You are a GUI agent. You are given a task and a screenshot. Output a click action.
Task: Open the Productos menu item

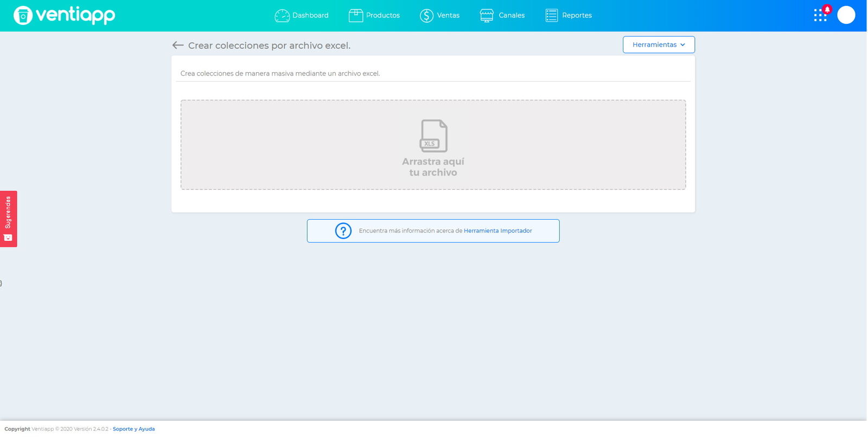point(374,16)
